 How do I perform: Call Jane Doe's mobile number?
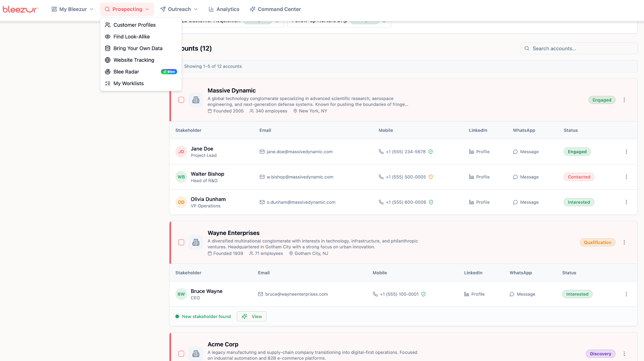[402, 152]
